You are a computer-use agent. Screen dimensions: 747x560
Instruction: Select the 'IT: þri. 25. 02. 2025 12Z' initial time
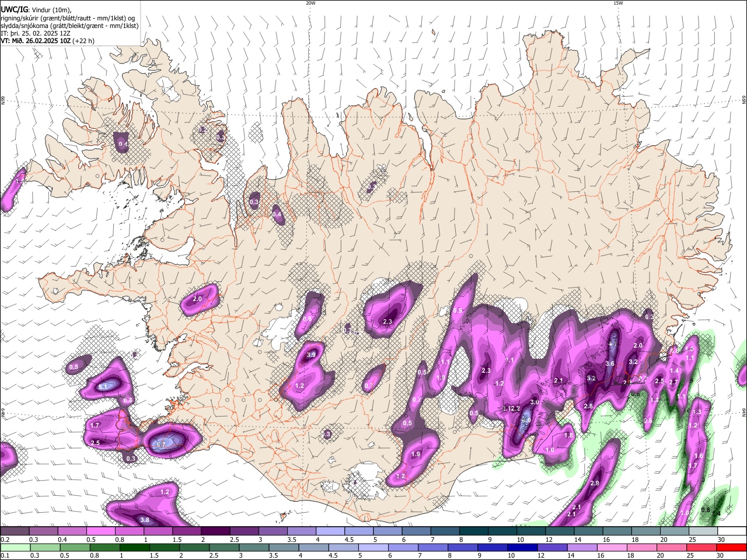pos(35,33)
